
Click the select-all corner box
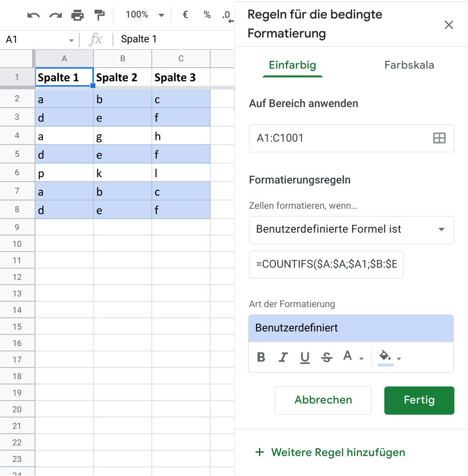(17, 58)
